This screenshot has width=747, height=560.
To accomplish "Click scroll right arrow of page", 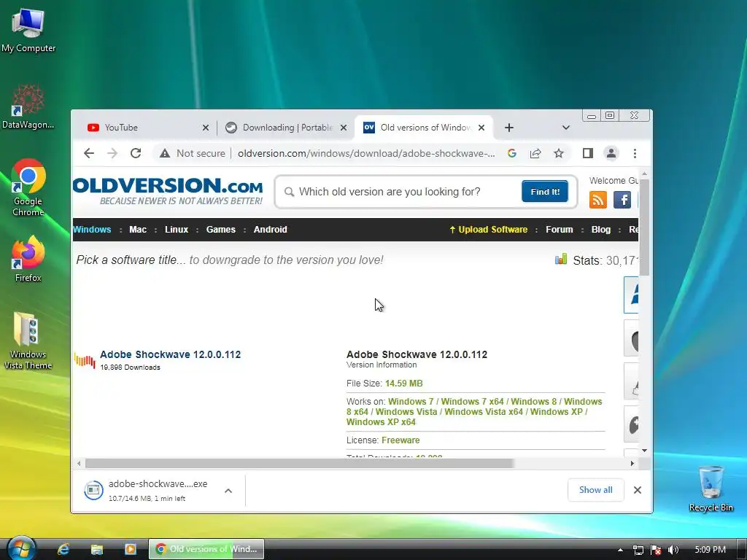I will (x=632, y=463).
